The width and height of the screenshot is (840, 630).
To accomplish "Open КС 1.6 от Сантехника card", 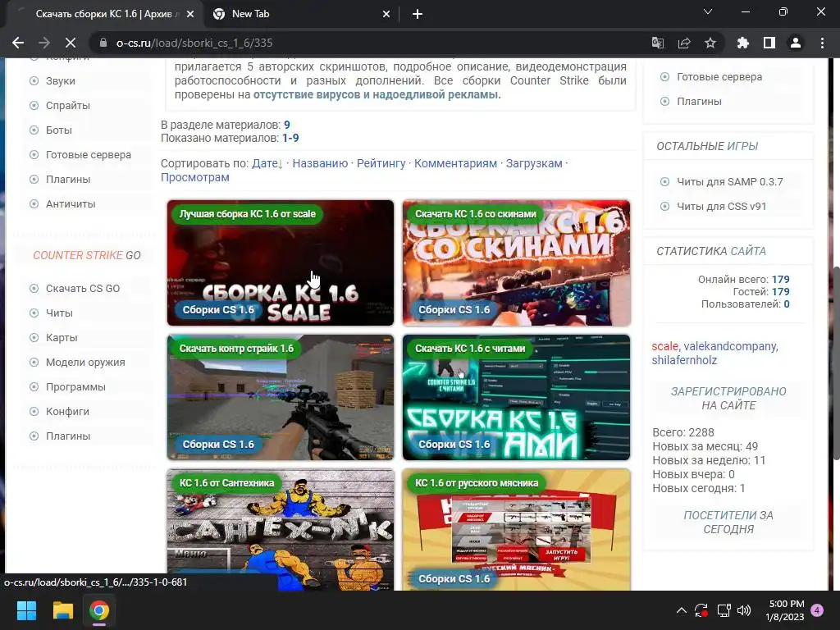I will coord(281,530).
